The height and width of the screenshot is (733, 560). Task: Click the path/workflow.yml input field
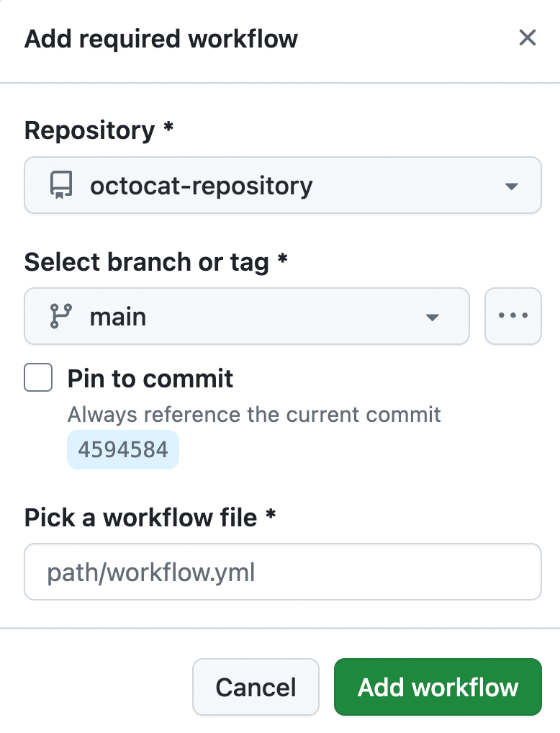[283, 571]
